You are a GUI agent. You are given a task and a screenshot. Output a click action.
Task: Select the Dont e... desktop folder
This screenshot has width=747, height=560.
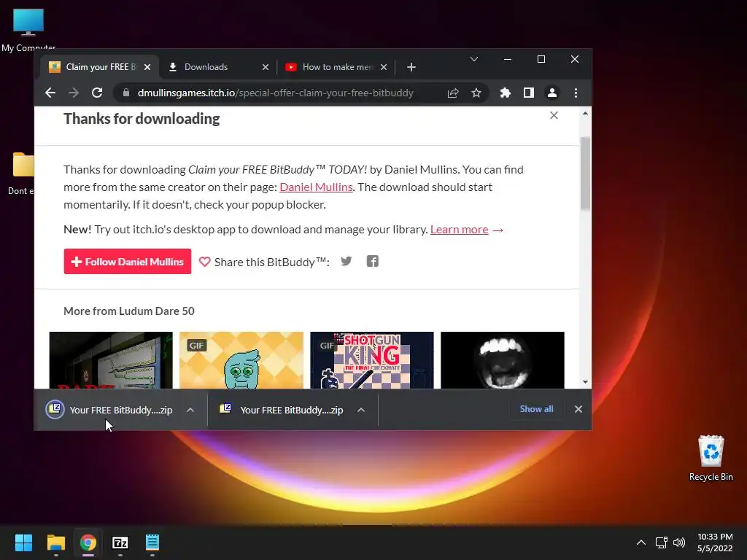click(21, 174)
